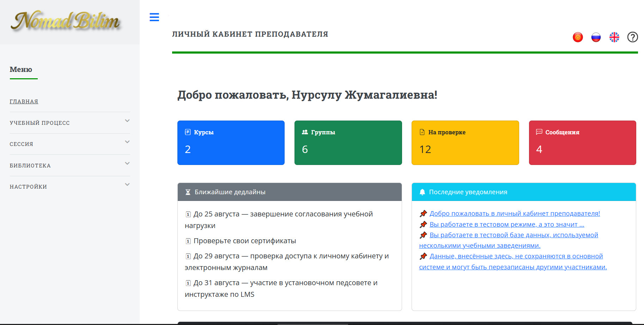Image resolution: width=644 pixels, height=325 pixels.
Task: Open the Учебный процесс menu item
Action: pos(40,123)
